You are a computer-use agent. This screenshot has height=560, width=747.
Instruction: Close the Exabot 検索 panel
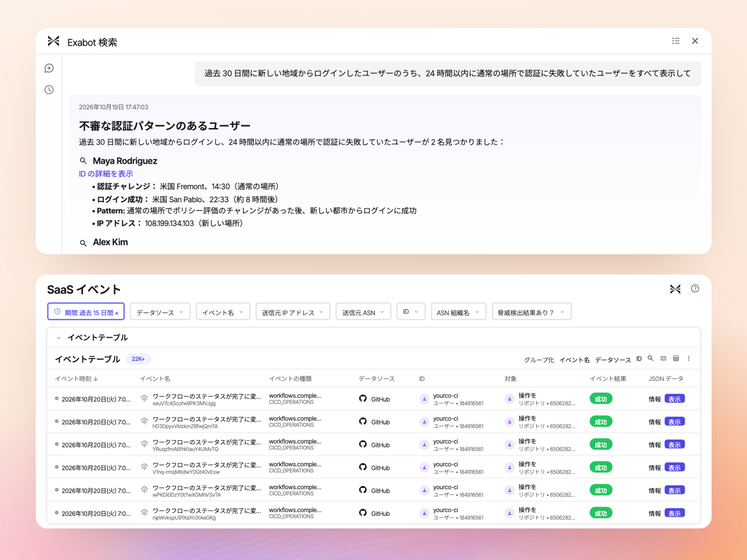click(695, 41)
